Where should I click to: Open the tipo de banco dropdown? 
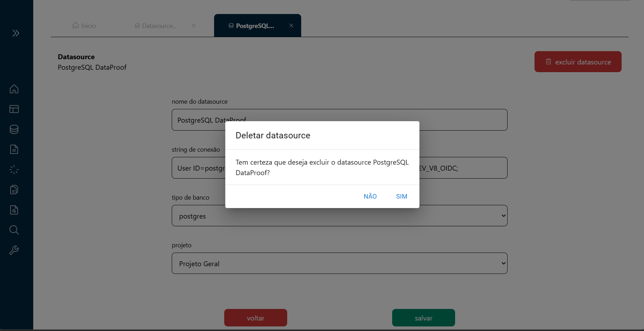click(339, 216)
